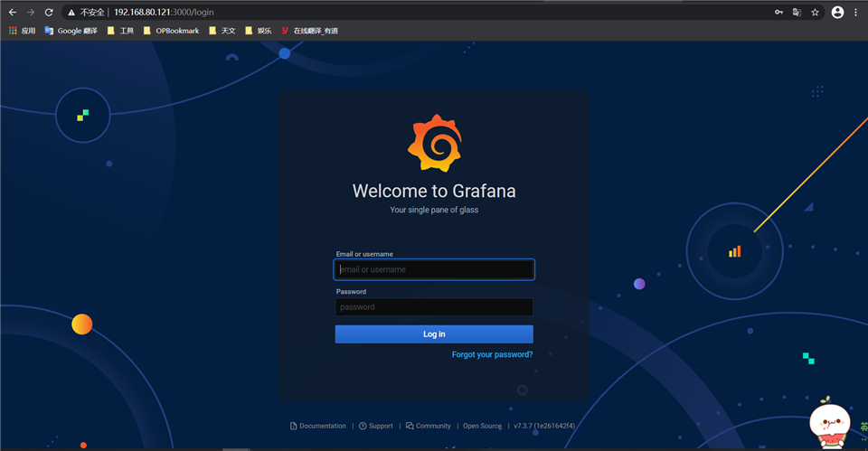868x451 pixels.
Task: Reload the page with refresh icon
Action: click(49, 12)
